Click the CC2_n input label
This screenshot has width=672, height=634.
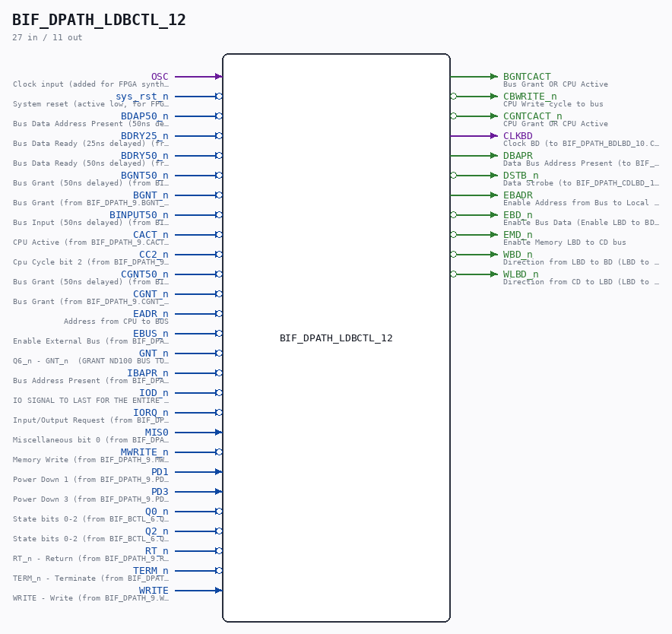click(154, 254)
